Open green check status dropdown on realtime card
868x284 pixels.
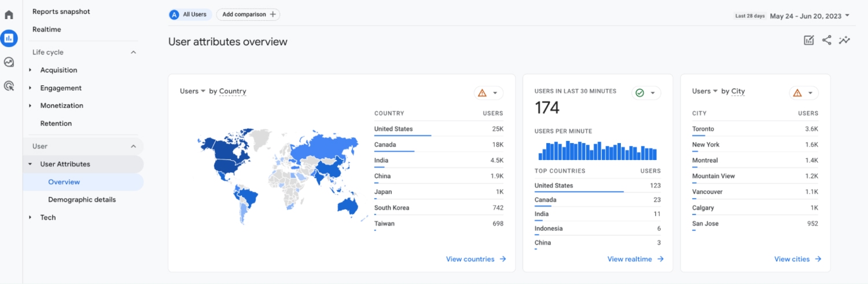[646, 93]
